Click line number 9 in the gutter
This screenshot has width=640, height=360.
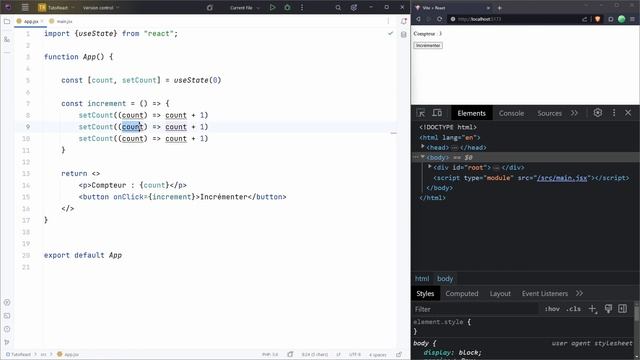click(x=27, y=127)
